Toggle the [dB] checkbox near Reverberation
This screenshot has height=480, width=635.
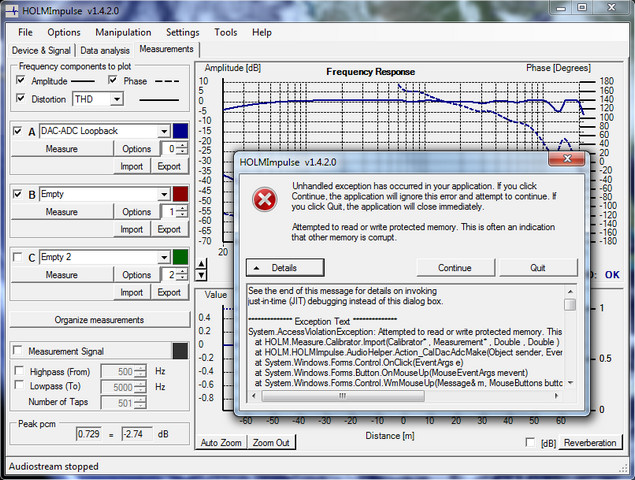tap(530, 442)
